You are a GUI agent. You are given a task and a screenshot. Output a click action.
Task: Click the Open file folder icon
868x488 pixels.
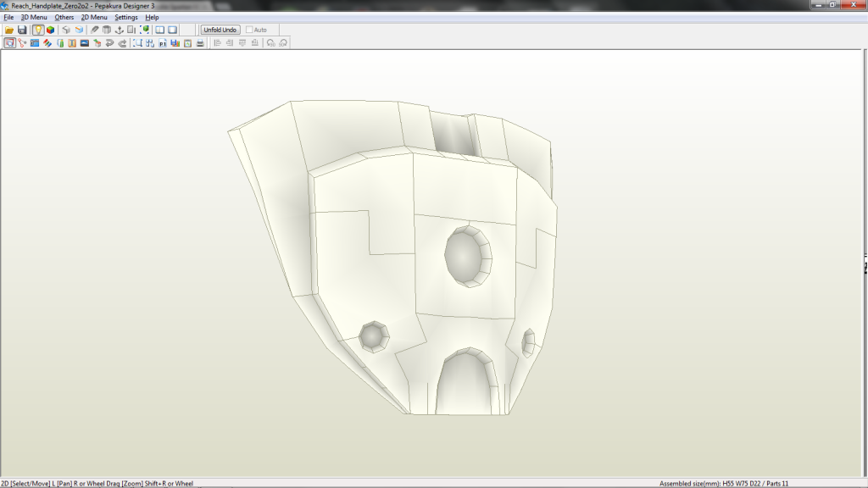coord(9,30)
